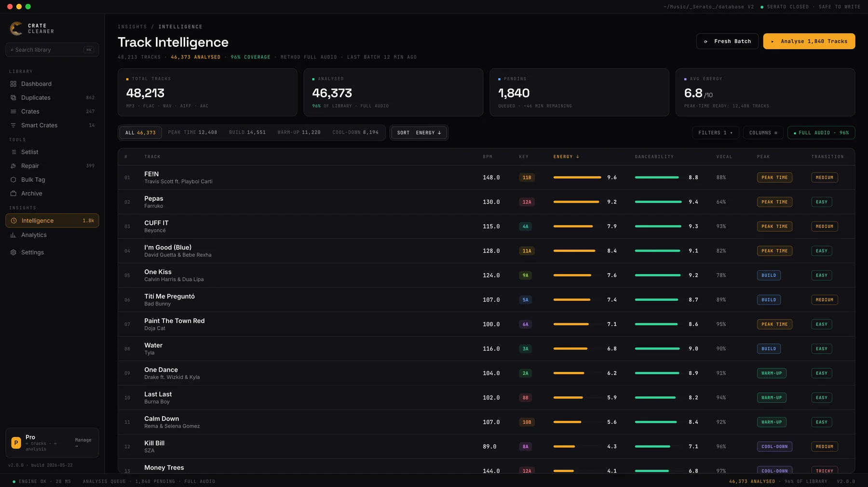Click the Archive box icon
The height and width of the screenshot is (487, 868).
(14, 194)
